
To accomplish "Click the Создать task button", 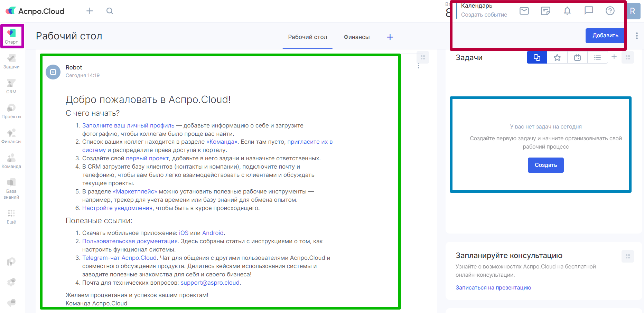I will pyautogui.click(x=546, y=165).
